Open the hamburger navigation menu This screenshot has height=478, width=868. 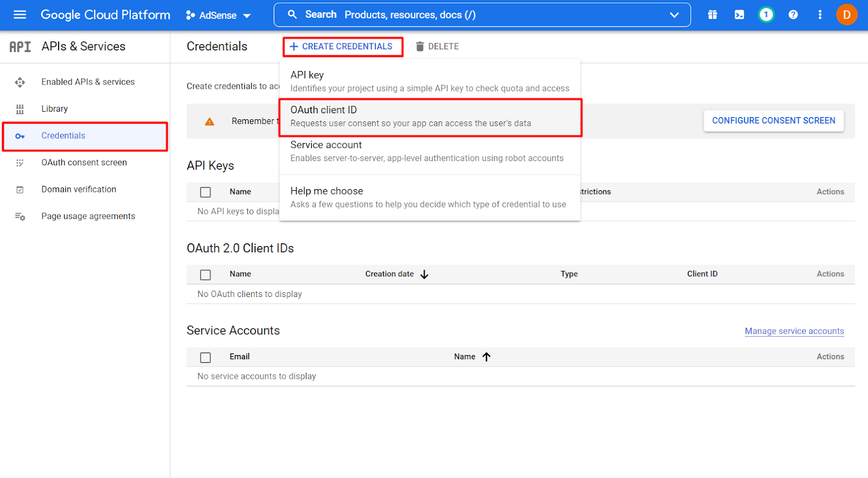(x=20, y=15)
